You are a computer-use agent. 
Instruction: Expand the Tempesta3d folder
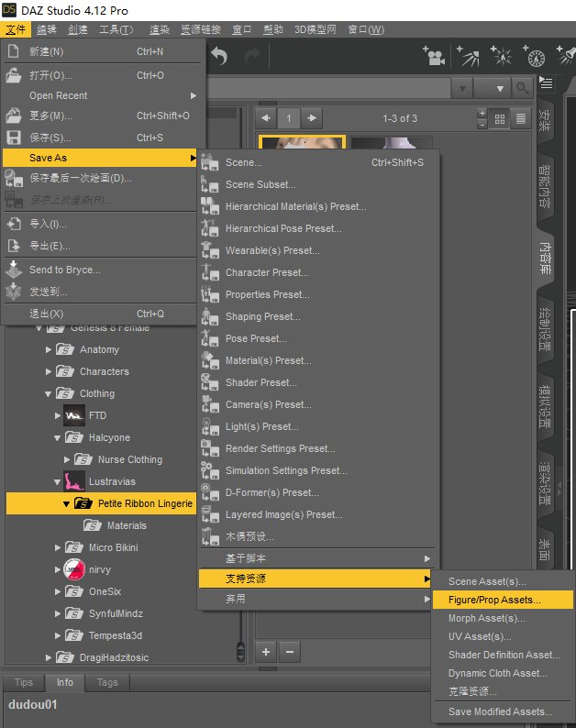coord(58,635)
